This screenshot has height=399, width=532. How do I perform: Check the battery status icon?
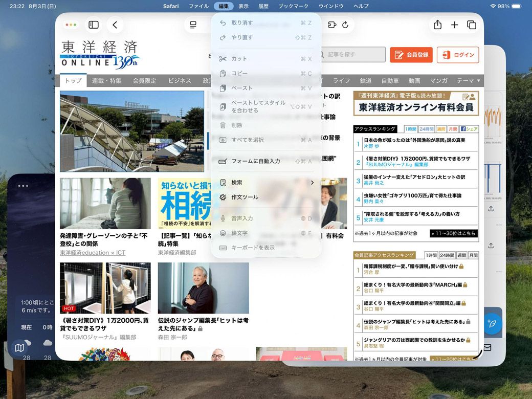pyautogui.click(x=516, y=6)
